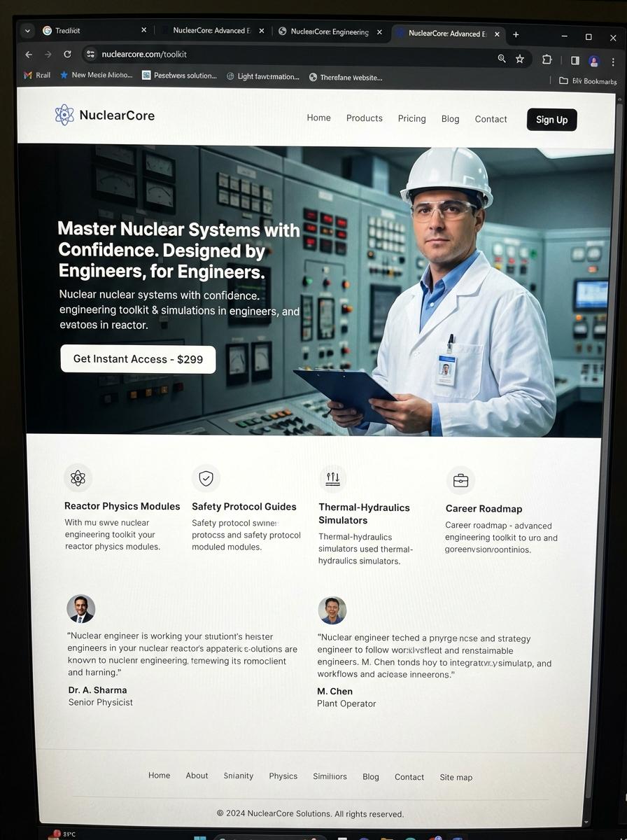The height and width of the screenshot is (840, 627).
Task: Select the Reactor Physics Modules atom icon
Action: (x=78, y=477)
